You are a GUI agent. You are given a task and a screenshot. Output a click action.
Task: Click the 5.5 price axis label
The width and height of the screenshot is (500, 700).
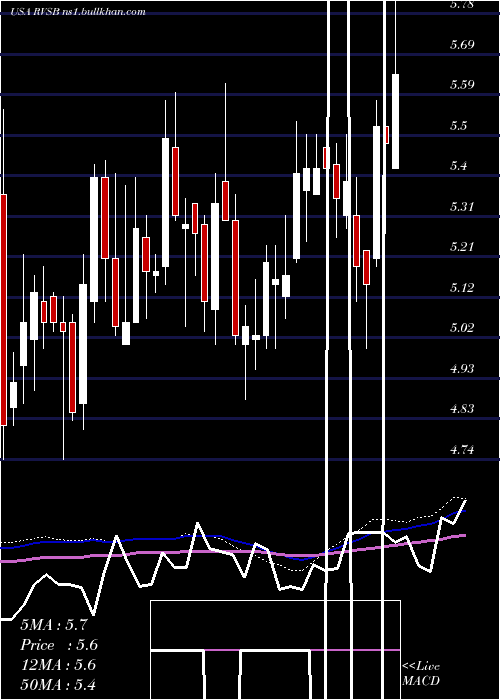(458, 125)
